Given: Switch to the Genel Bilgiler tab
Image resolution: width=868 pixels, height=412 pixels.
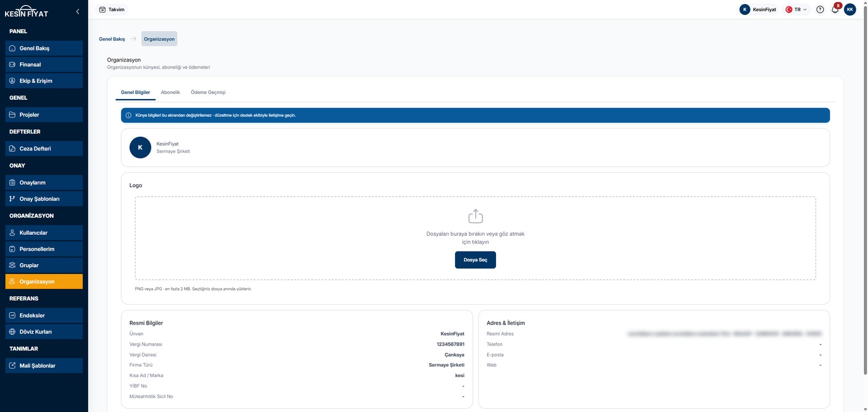Looking at the screenshot, I should tap(136, 92).
